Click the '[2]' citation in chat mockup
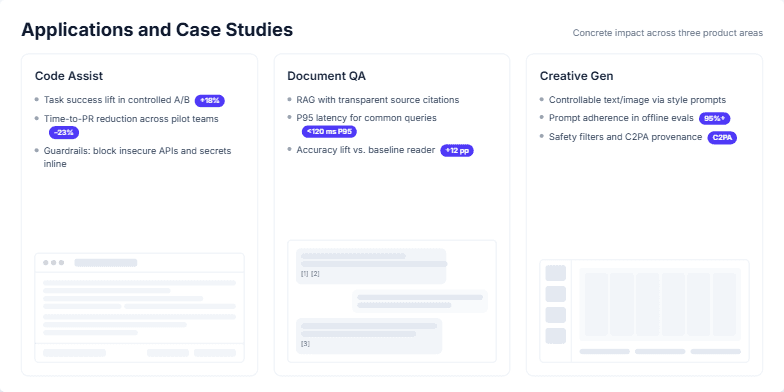This screenshot has width=784, height=392. [x=315, y=274]
